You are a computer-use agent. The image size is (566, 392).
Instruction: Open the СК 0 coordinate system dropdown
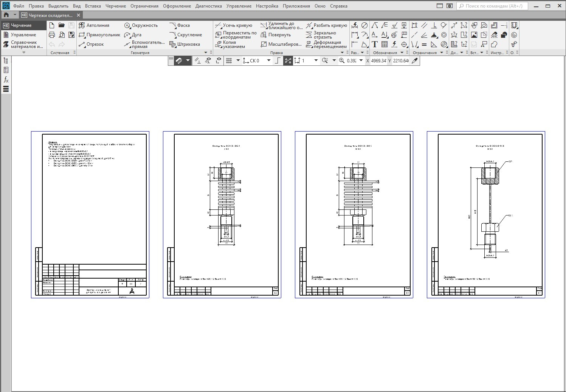click(x=269, y=60)
